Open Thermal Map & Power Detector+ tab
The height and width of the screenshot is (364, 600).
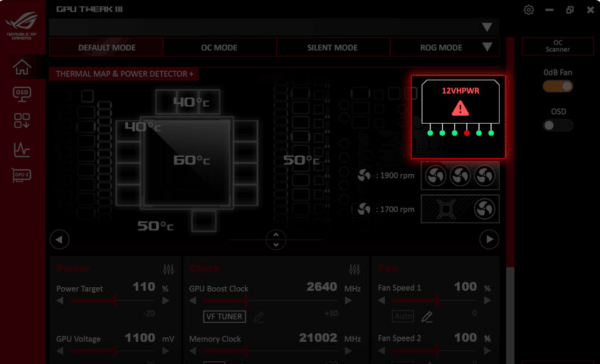pyautogui.click(x=124, y=74)
